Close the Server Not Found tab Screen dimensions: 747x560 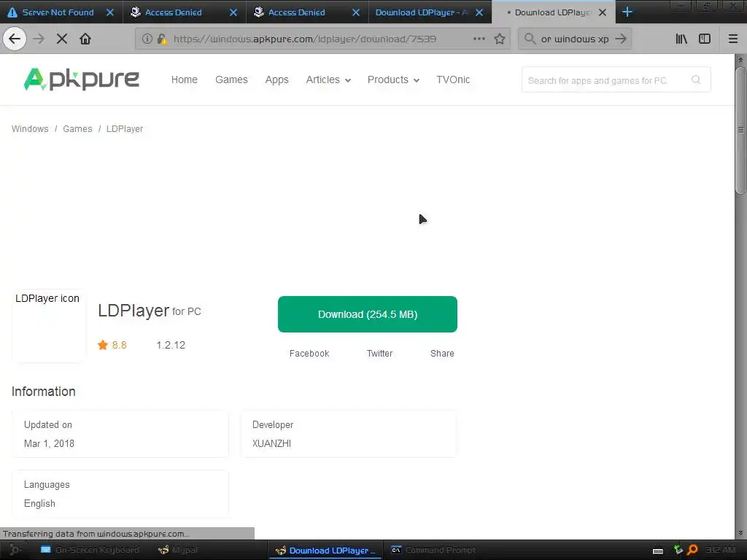[110, 12]
